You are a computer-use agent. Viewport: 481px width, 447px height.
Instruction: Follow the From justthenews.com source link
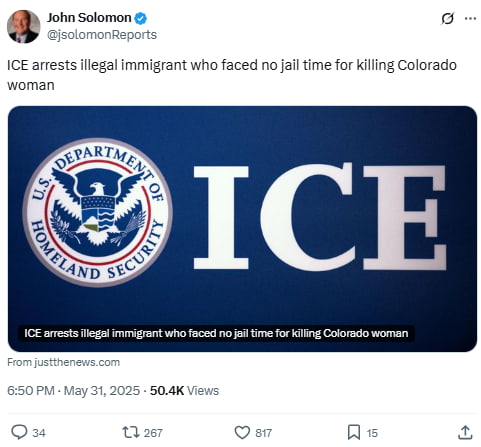pos(63,362)
